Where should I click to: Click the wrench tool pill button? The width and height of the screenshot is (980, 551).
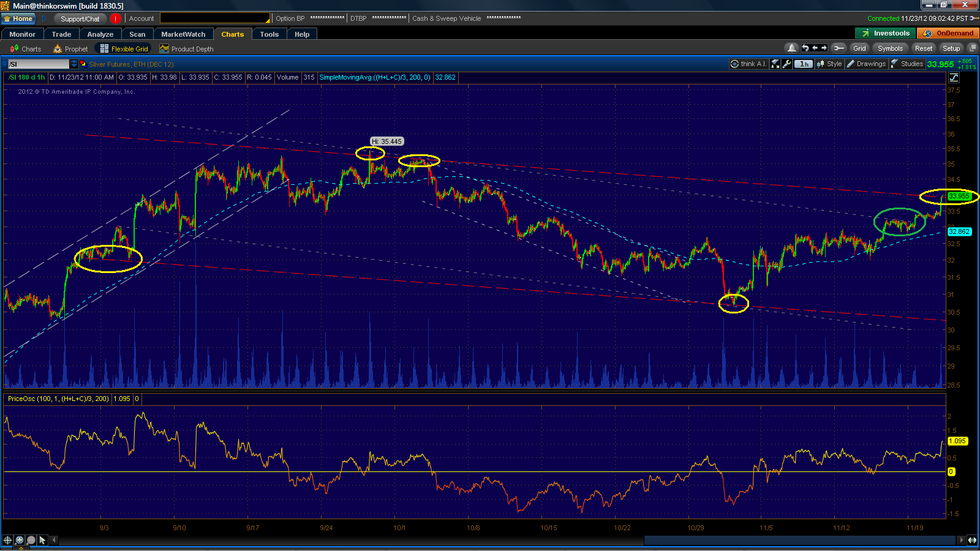pyautogui.click(x=839, y=48)
